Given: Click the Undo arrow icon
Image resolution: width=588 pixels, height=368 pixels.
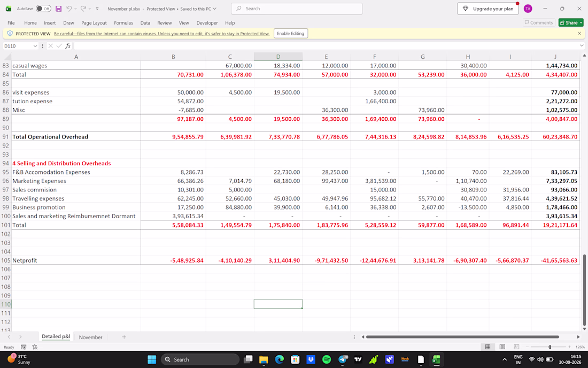Looking at the screenshot, I should (68, 9).
